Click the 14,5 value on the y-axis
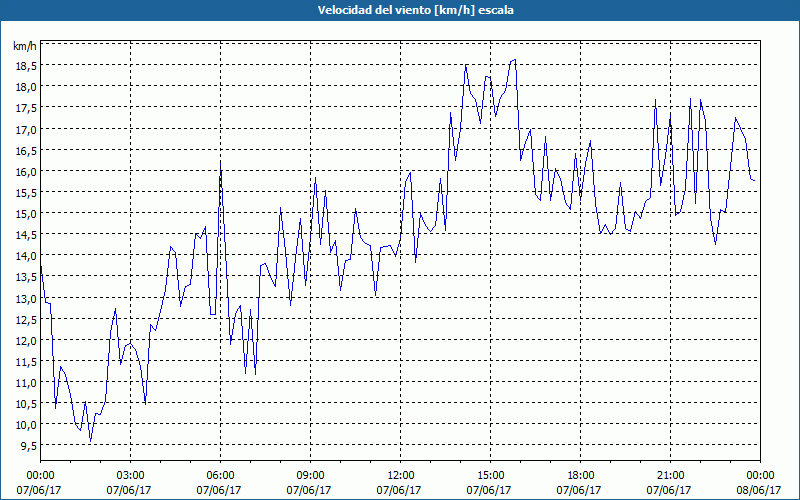This screenshot has width=800, height=500. coord(26,235)
